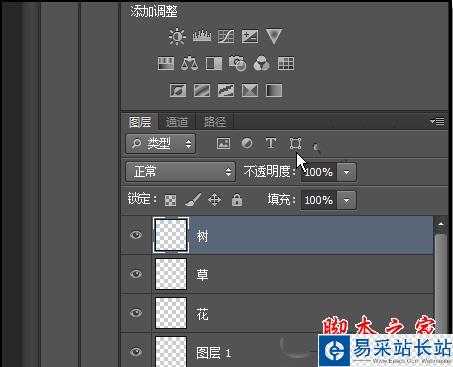Viewport: 453px width, 367px height.
Task: Add a Hue/Saturation adjustment
Action: coord(166,63)
